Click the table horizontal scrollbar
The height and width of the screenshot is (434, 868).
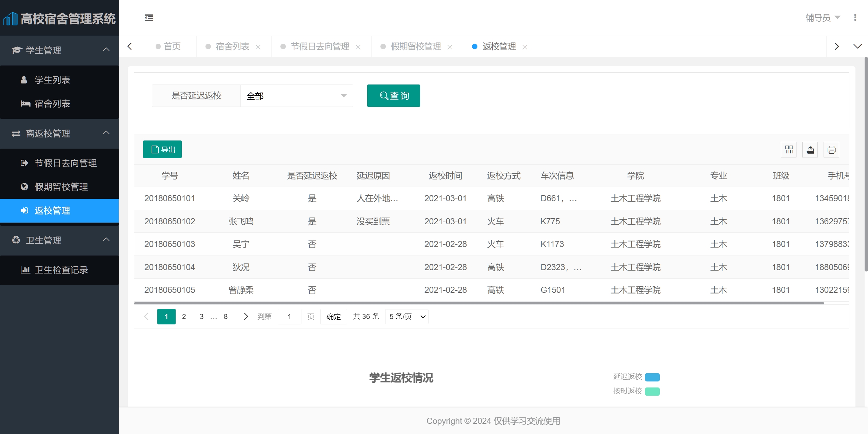(x=479, y=303)
